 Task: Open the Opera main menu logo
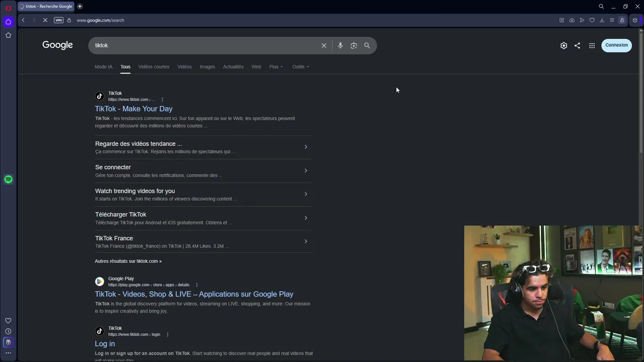tap(8, 8)
